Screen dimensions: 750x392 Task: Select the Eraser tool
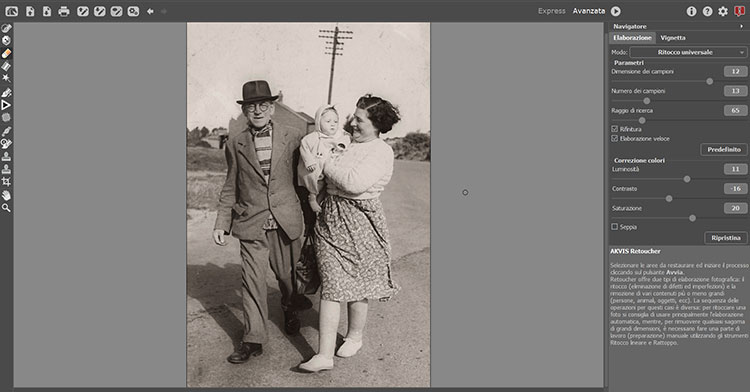coord(6,53)
